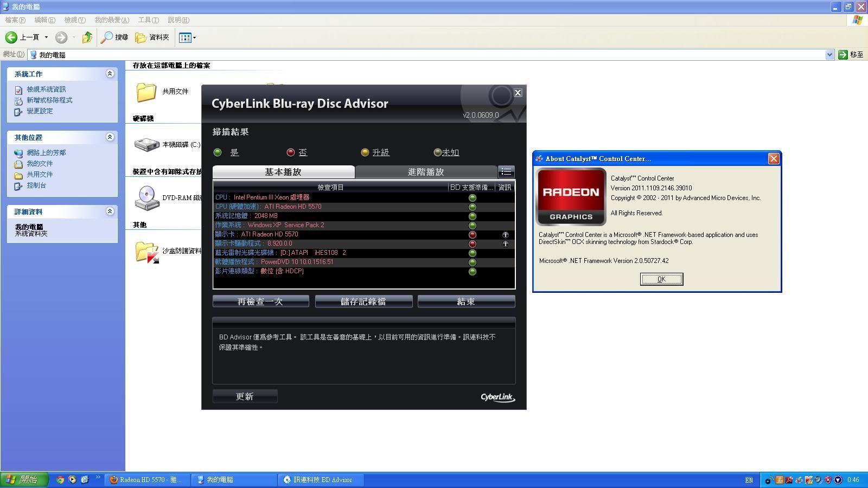868x488 pixels.
Task: Click red status for 顯示卡驅動程式 8.920.0.0
Action: pos(472,244)
